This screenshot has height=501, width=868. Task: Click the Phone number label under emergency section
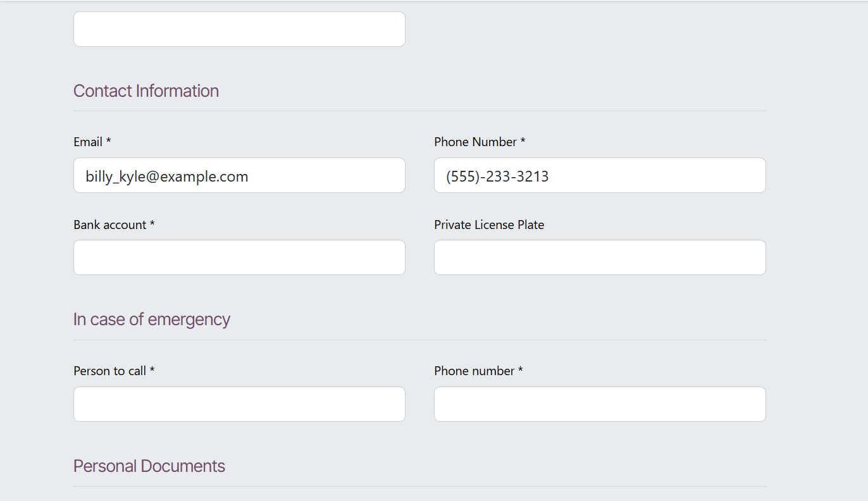[x=474, y=371]
